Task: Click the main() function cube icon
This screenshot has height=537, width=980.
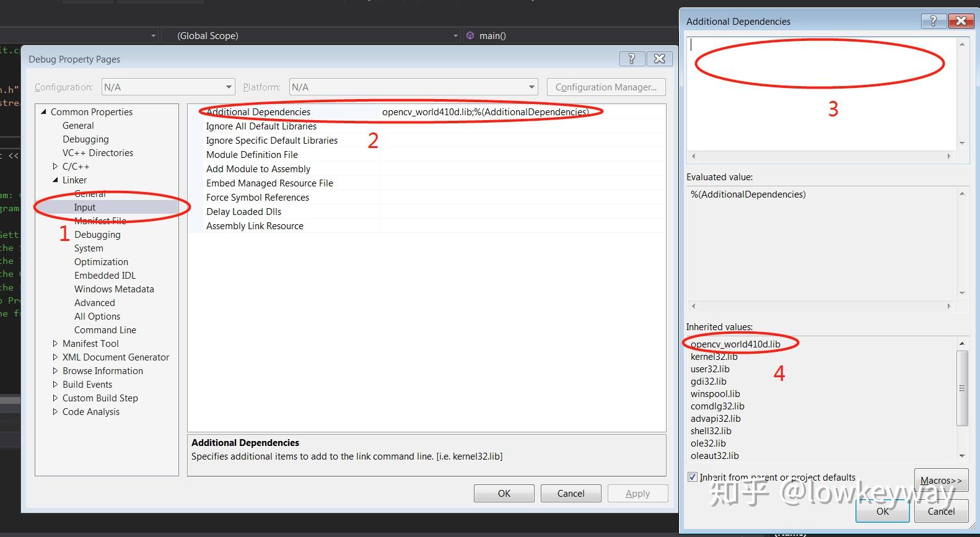Action: [x=470, y=35]
